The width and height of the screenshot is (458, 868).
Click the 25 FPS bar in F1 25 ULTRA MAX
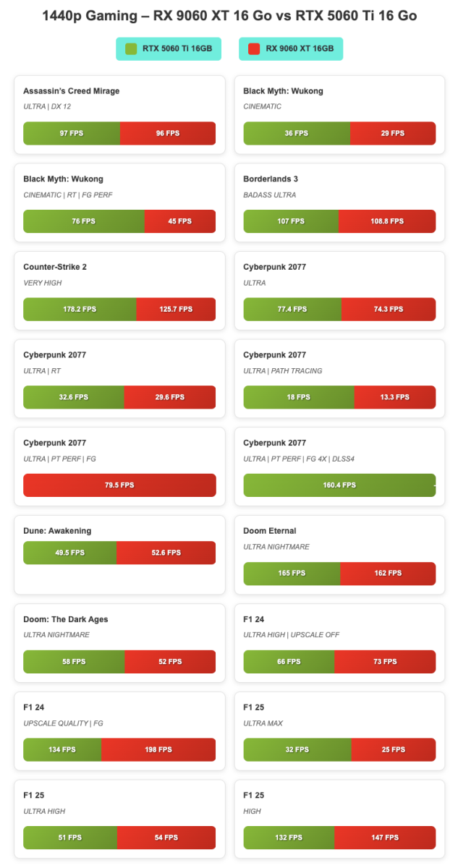point(393,749)
